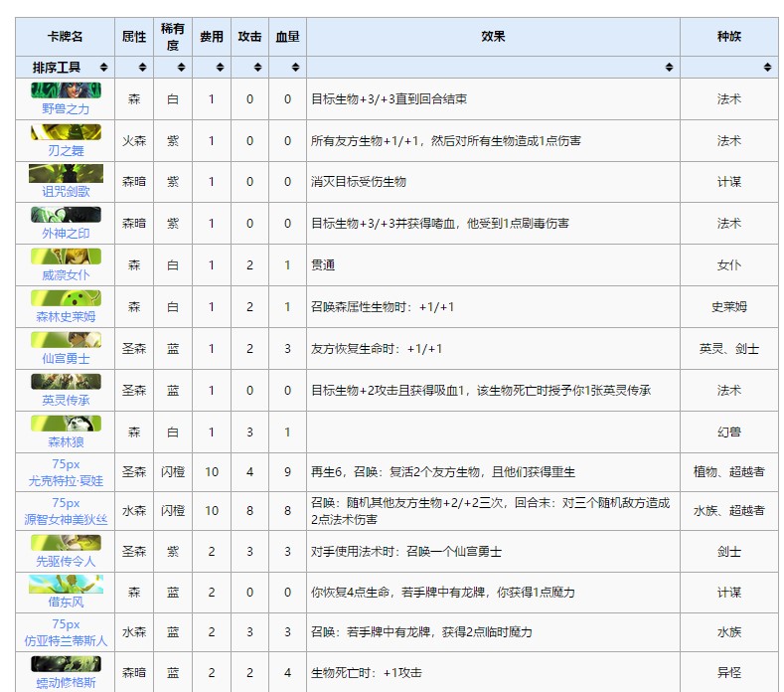Open the 英灵传承 card link
The image size is (784, 692).
click(66, 400)
